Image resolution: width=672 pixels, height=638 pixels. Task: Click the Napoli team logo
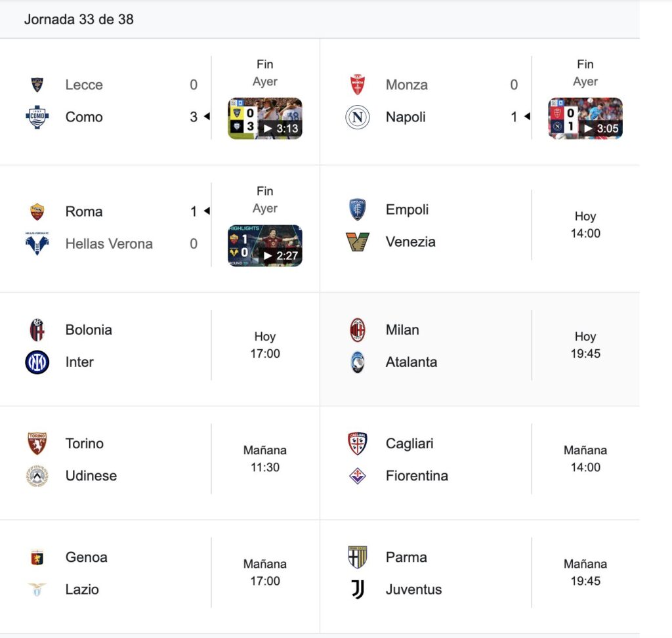(358, 117)
